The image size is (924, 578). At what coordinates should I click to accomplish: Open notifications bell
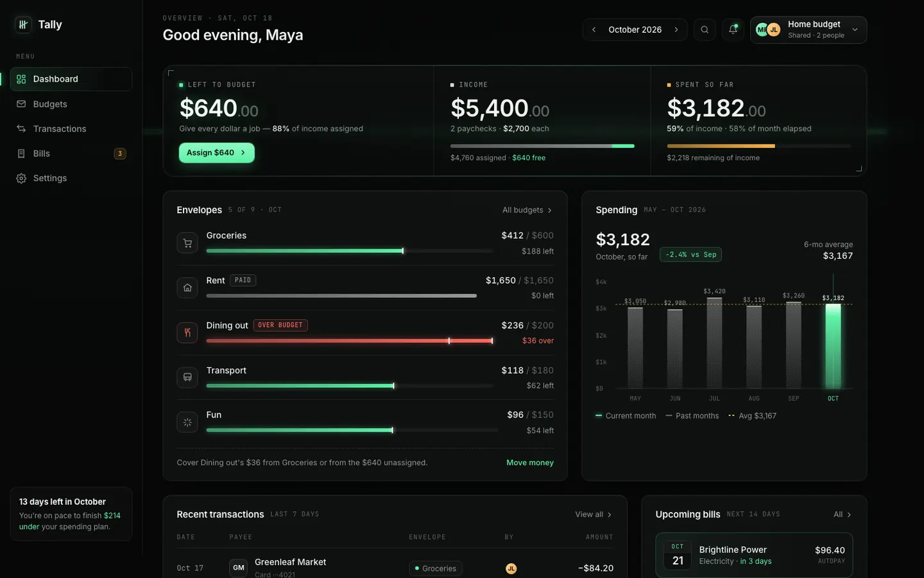733,30
